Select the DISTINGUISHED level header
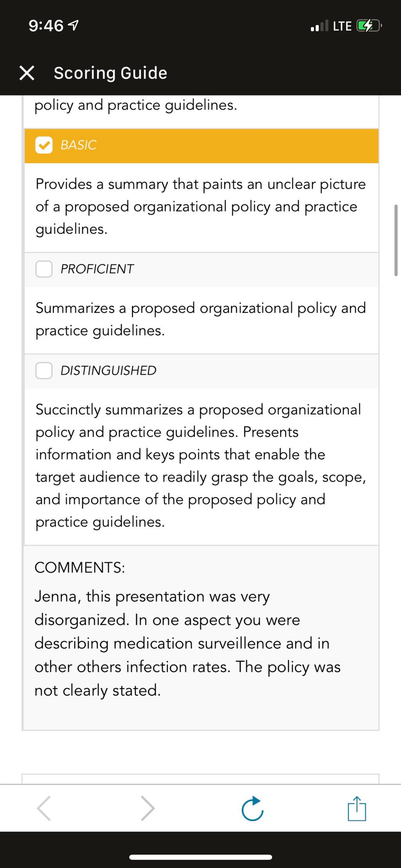The image size is (401, 868). (x=201, y=371)
